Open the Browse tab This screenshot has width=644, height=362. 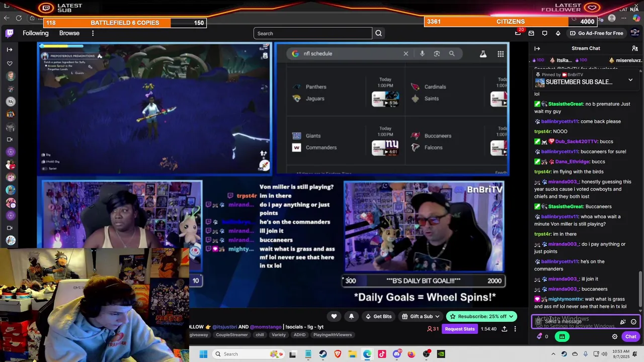tap(69, 33)
